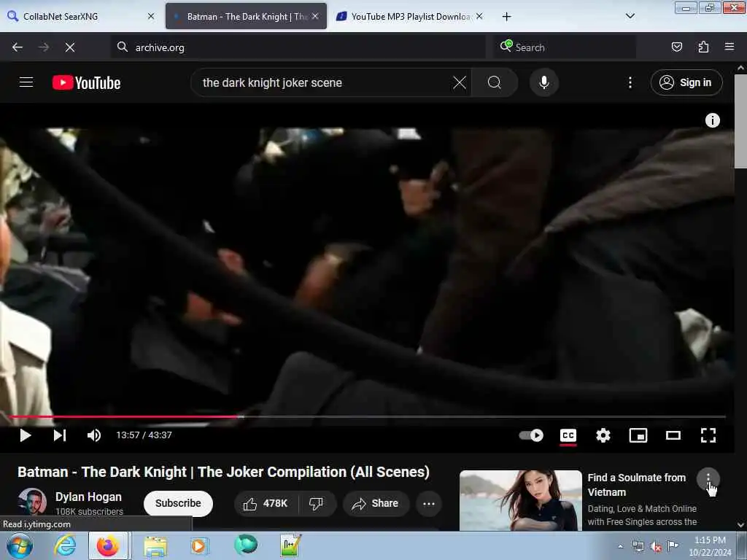
Task: Save page to Pocket
Action: coord(676,47)
